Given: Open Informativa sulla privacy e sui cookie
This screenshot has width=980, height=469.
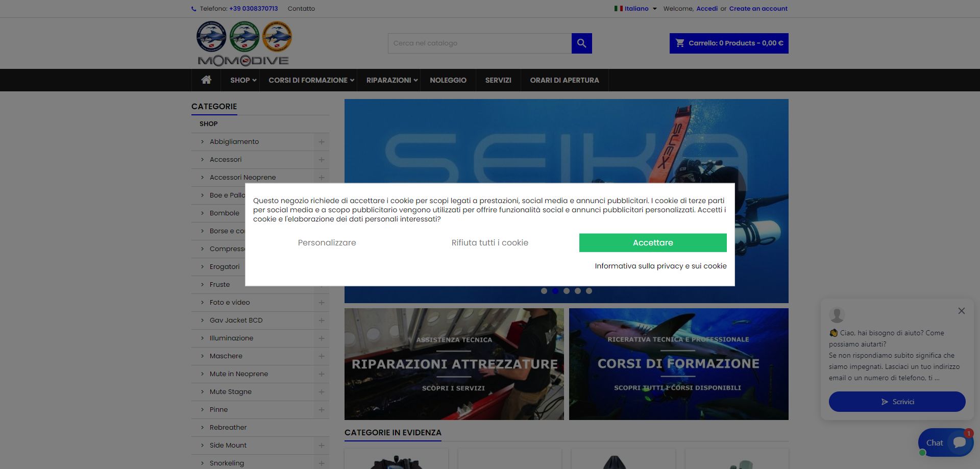Looking at the screenshot, I should pyautogui.click(x=660, y=266).
